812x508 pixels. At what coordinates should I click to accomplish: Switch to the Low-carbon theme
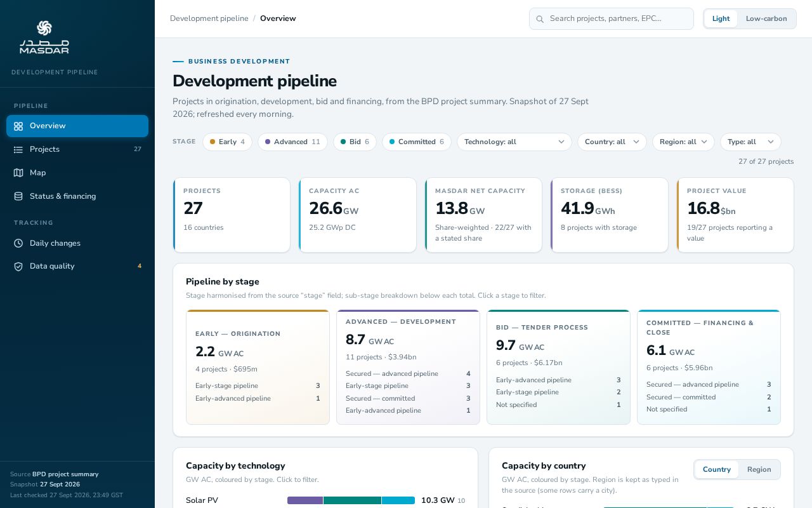coord(766,18)
